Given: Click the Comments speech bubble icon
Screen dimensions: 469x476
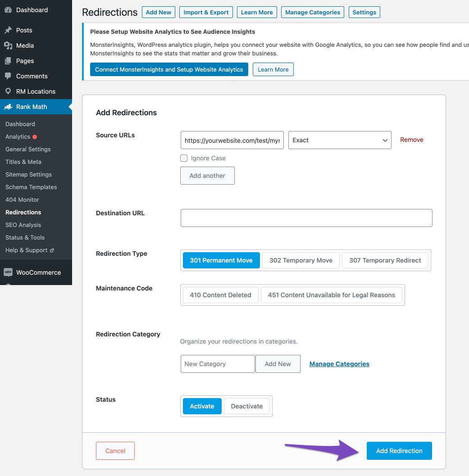Looking at the screenshot, I should [8, 76].
